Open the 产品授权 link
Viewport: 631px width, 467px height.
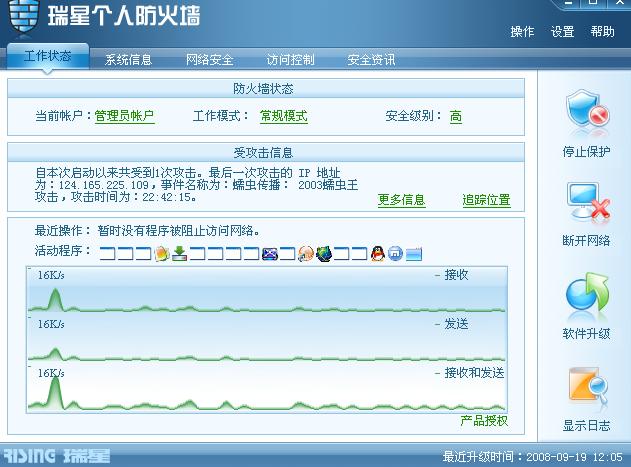click(x=484, y=421)
